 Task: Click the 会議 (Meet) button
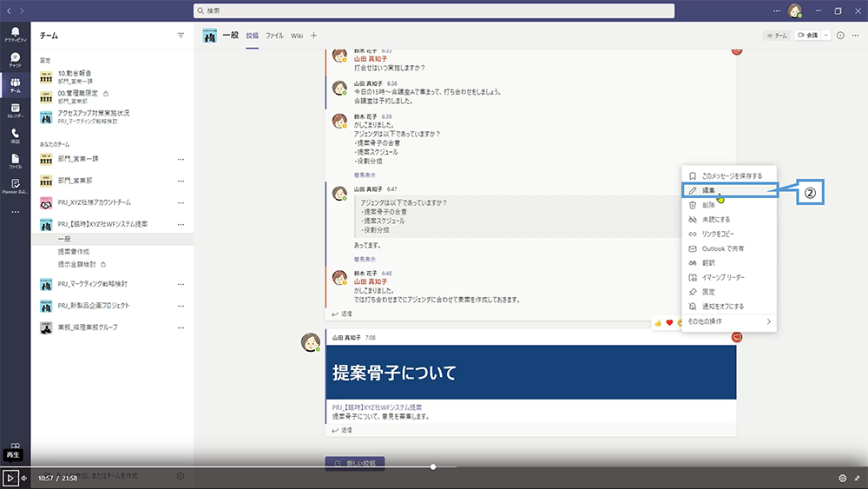[x=807, y=36]
